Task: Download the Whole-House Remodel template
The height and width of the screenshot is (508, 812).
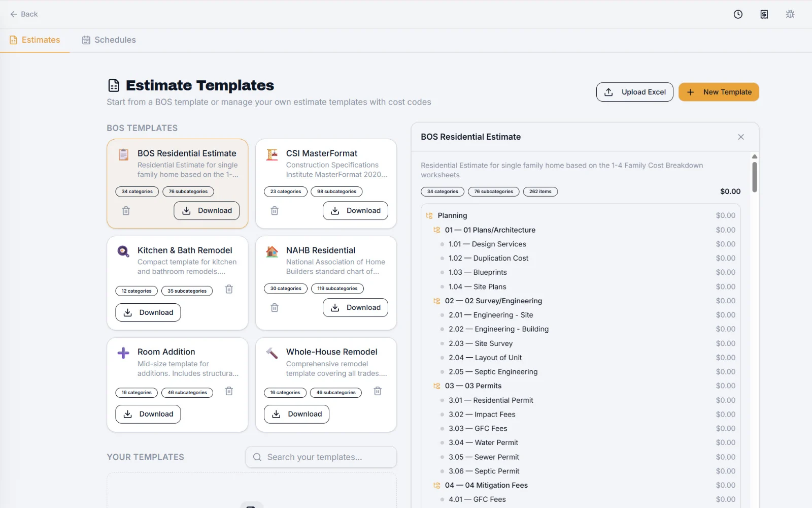Action: 296,414
